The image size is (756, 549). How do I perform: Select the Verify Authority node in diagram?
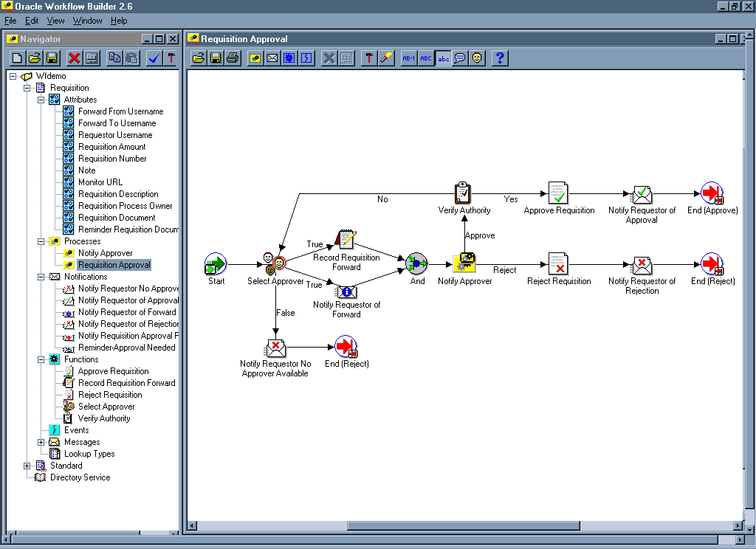tap(464, 193)
